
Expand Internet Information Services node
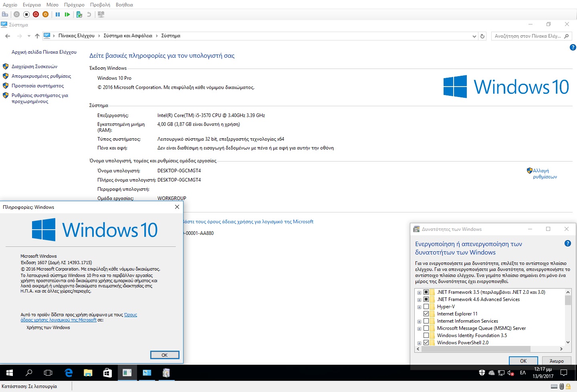pyautogui.click(x=419, y=321)
